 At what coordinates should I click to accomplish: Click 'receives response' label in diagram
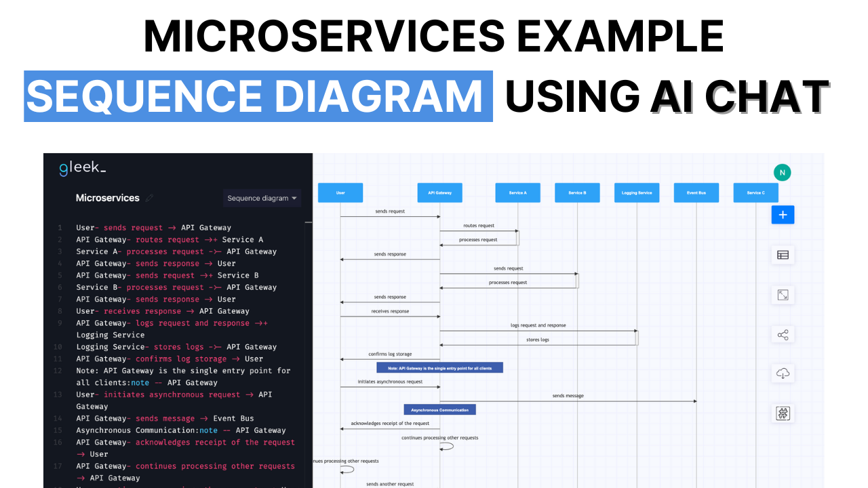(390, 311)
